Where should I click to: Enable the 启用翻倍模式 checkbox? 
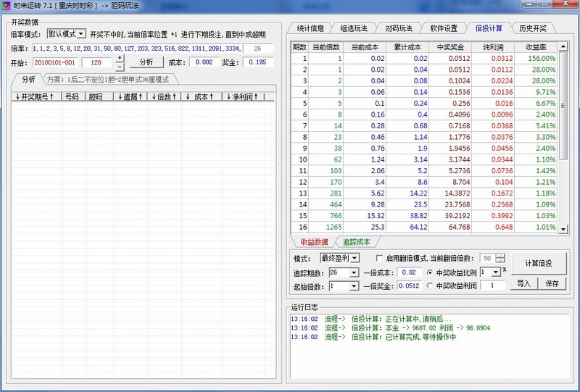380,259
